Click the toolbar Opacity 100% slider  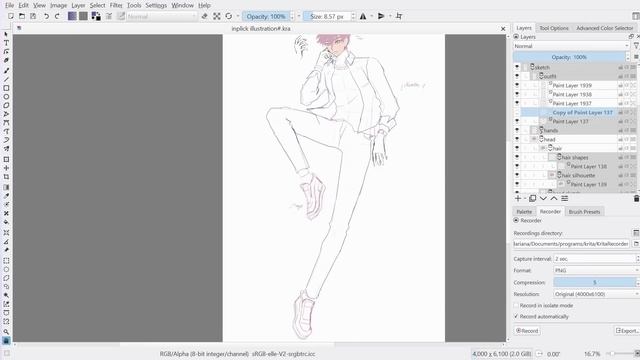[x=266, y=16]
